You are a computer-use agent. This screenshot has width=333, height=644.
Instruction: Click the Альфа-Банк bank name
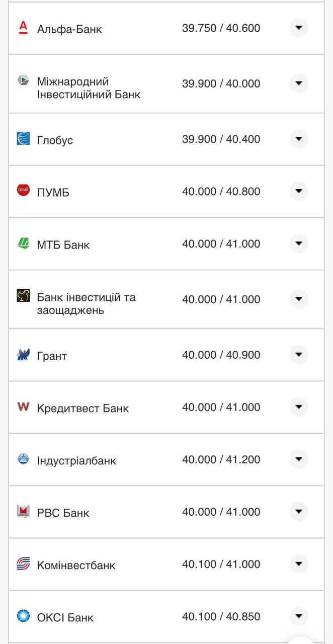pos(69,29)
